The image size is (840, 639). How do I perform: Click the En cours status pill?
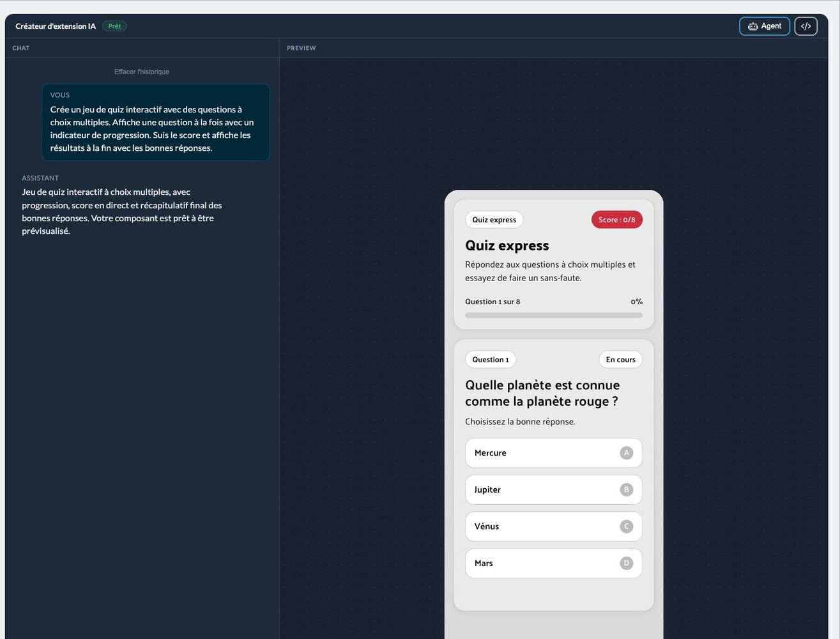[621, 360]
